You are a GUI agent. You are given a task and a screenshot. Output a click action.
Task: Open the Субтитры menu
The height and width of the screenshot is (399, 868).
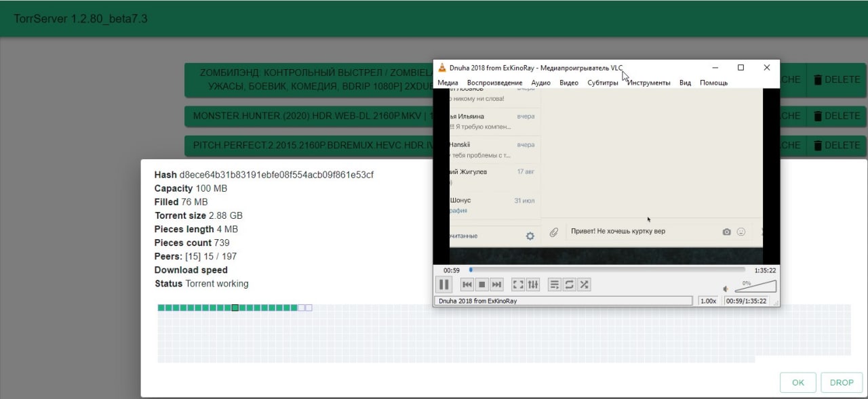pyautogui.click(x=603, y=83)
